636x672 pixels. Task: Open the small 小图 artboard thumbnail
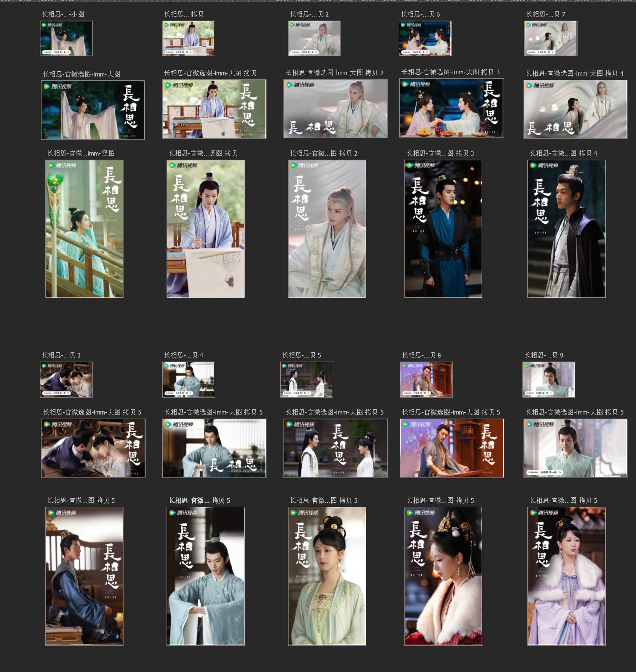(66, 38)
